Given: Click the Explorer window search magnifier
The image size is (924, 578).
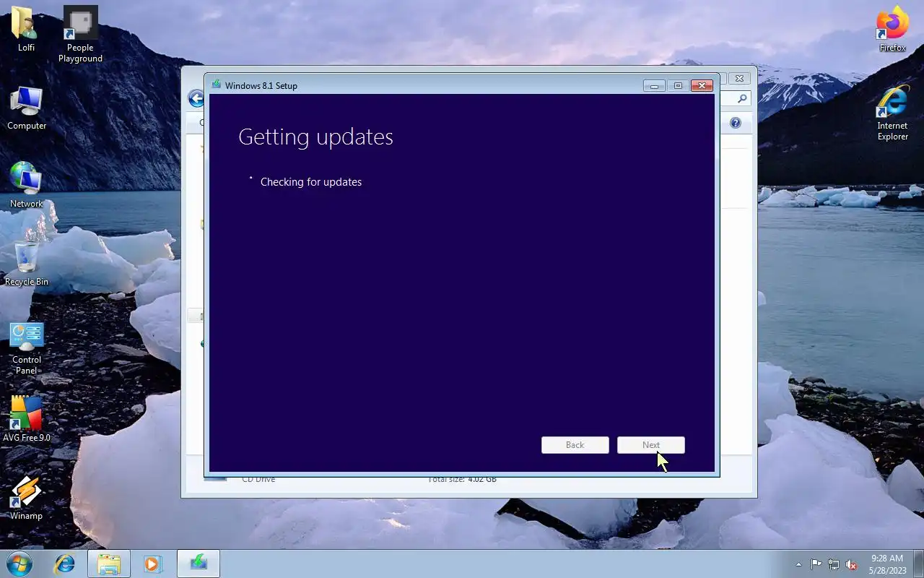Looking at the screenshot, I should (741, 98).
